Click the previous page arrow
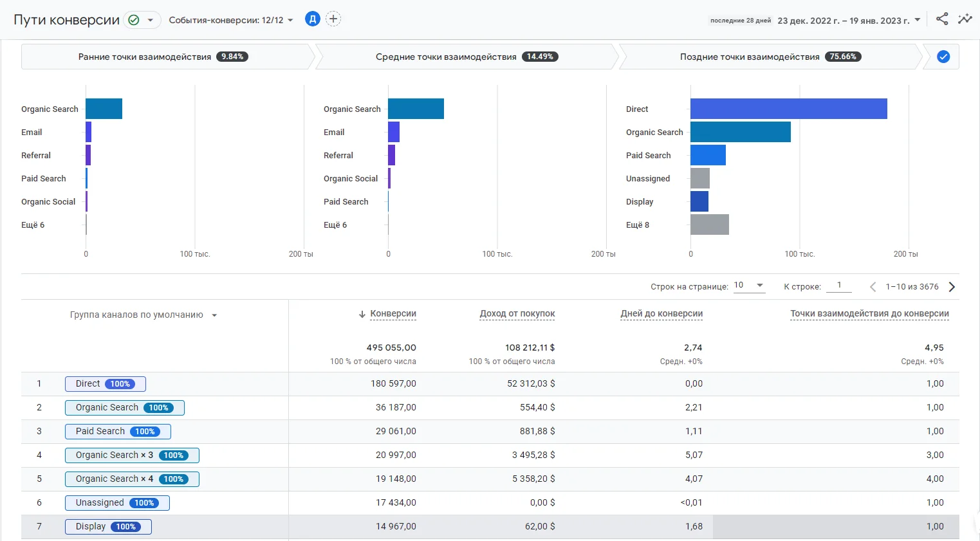980x541 pixels. [x=873, y=287]
